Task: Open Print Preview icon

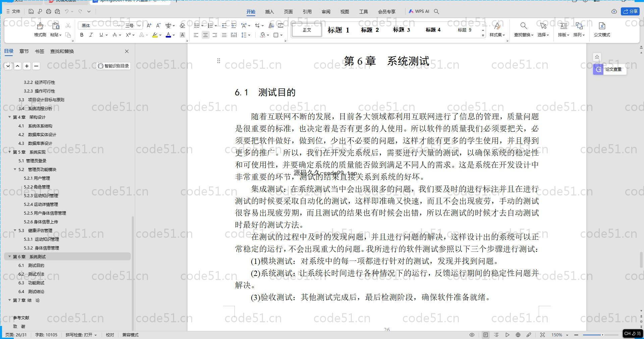Action: pyautogui.click(x=57, y=11)
